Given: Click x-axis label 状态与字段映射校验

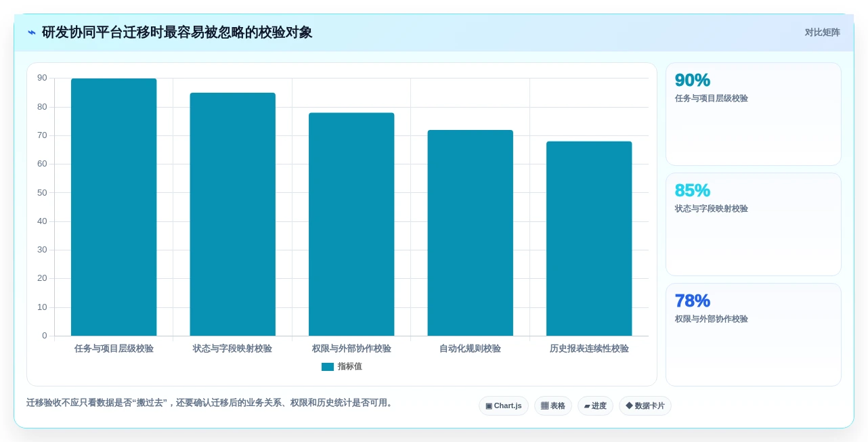Looking at the screenshot, I should pyautogui.click(x=233, y=349).
